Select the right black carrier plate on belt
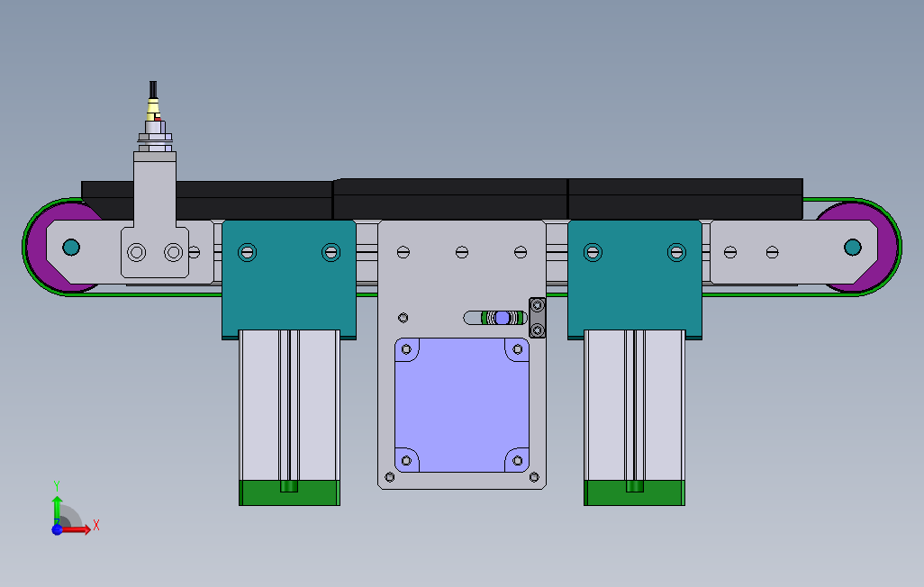The width and height of the screenshot is (924, 587). coord(685,199)
